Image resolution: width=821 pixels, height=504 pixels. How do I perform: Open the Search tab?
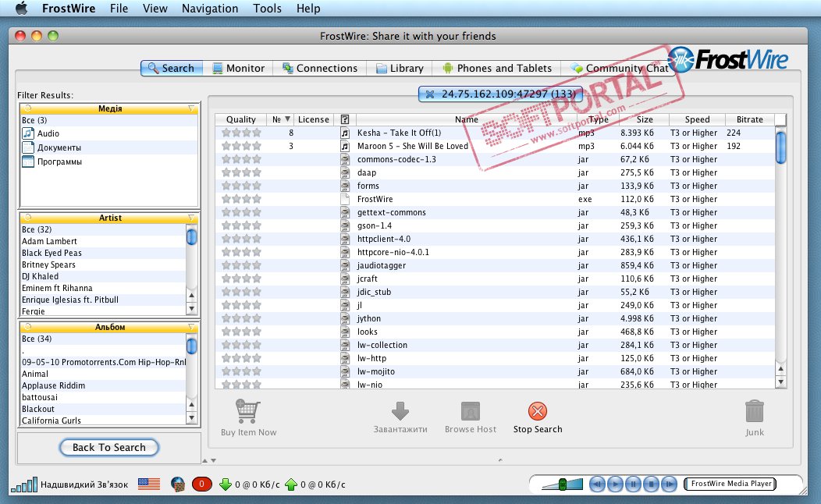tap(172, 68)
